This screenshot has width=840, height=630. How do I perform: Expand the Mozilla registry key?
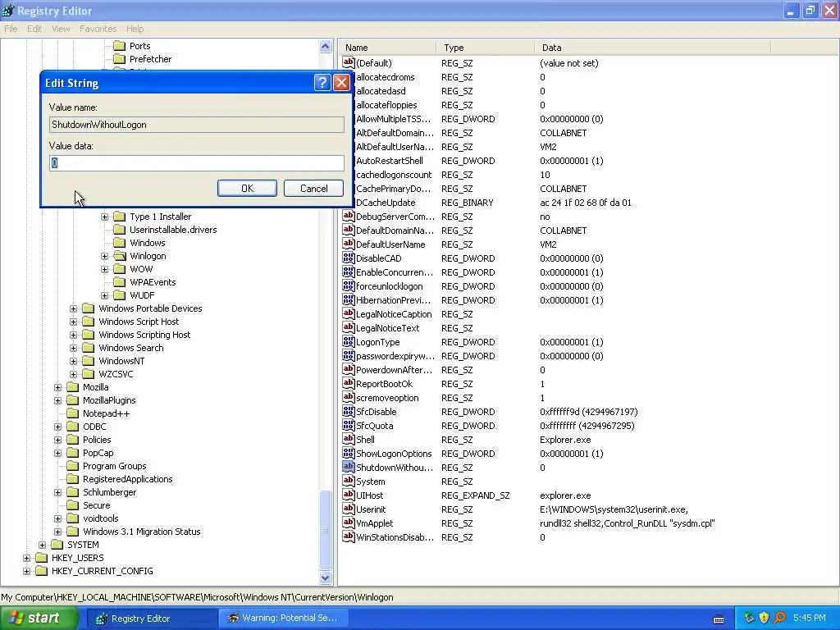58,387
